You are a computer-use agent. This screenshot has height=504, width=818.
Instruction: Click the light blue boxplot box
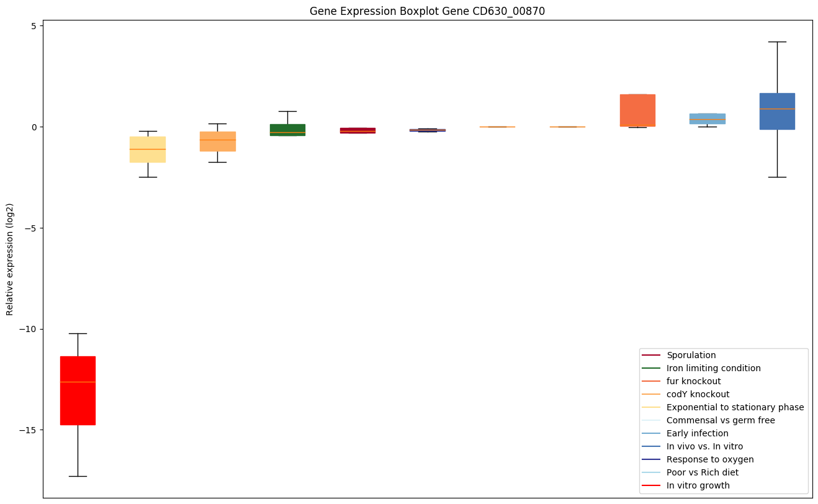[x=708, y=119]
